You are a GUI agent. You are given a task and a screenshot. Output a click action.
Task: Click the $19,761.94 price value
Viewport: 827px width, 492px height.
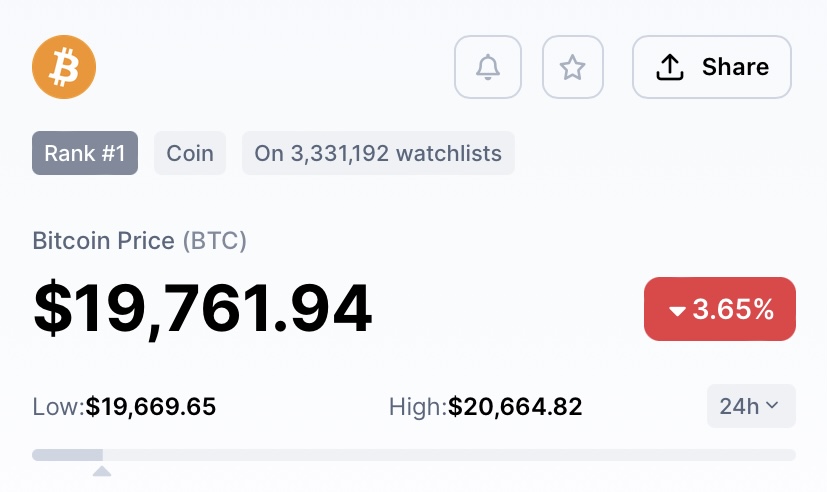click(x=203, y=308)
